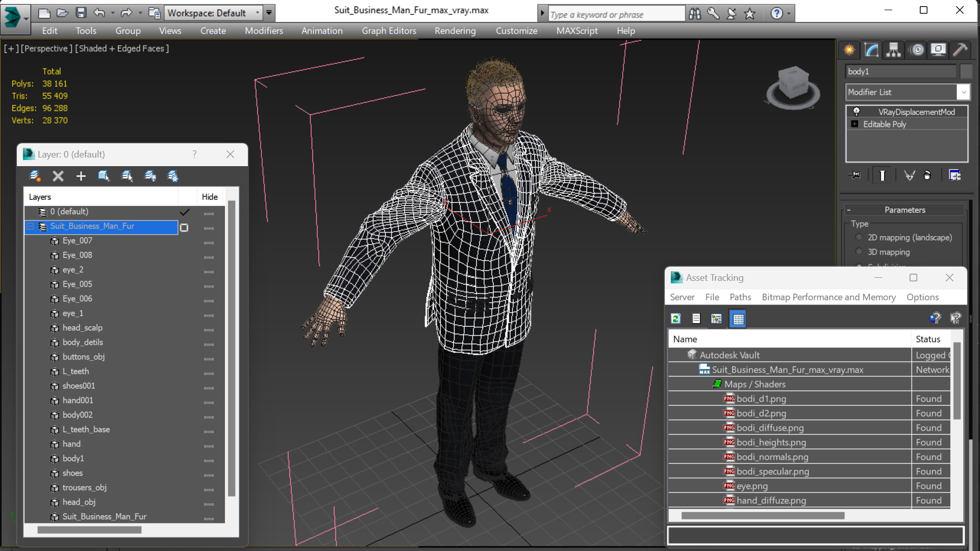This screenshot has height=551, width=980.
Task: Toggle Hide for the body1 object
Action: click(209, 460)
